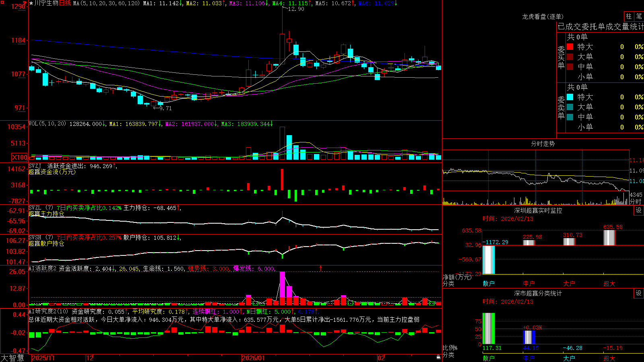This screenshot has height=362, width=644.
Task: Click the 强势线: 3.000 label
Action: [208, 268]
